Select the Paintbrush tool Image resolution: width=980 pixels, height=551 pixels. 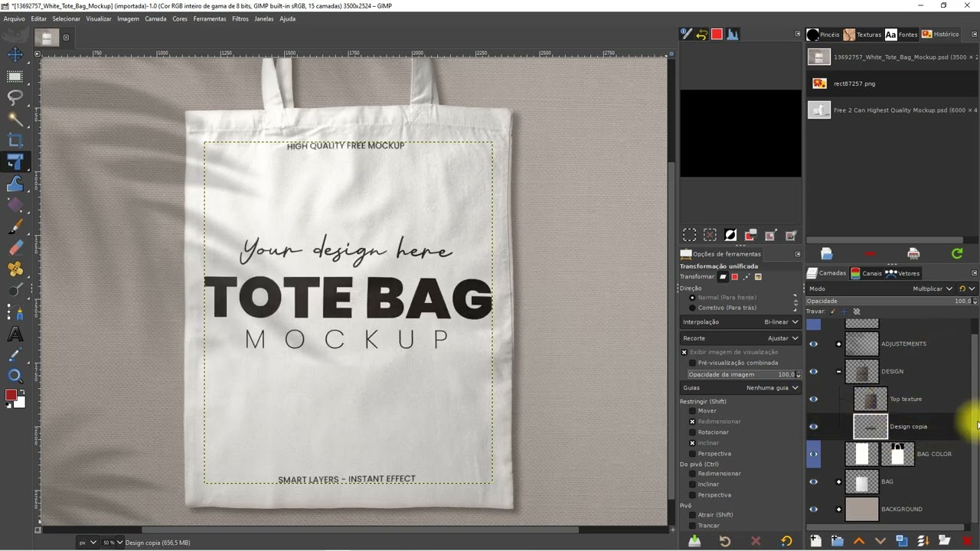(x=15, y=227)
